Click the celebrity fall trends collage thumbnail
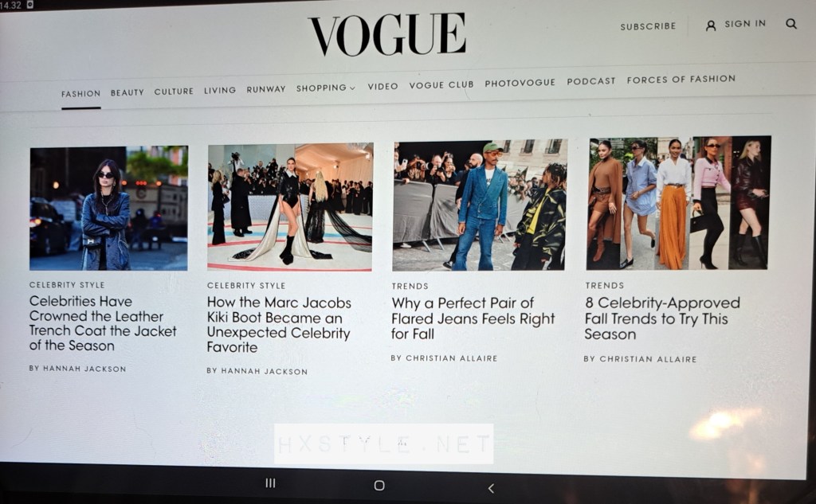This screenshot has height=504, width=816. [x=678, y=203]
